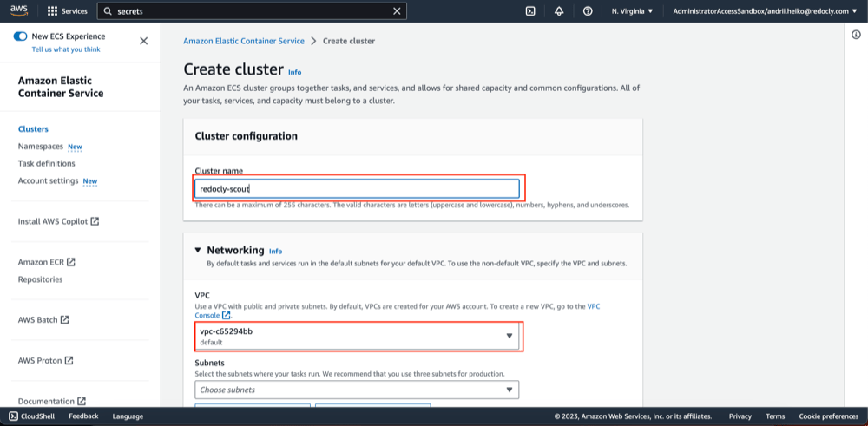This screenshot has width=868, height=426.
Task: Open the Privacy link in the footer
Action: coord(740,416)
